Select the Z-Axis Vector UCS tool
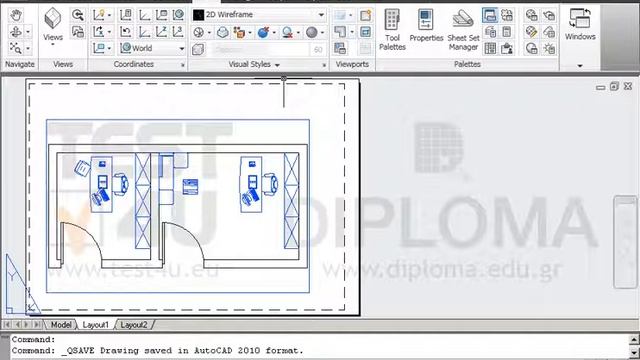The height and width of the screenshot is (360, 640). [161, 31]
